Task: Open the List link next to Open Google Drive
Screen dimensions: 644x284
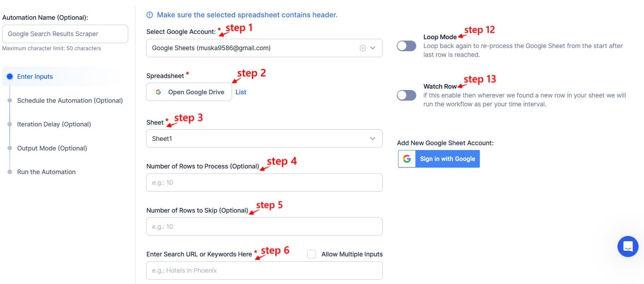Action: point(240,92)
